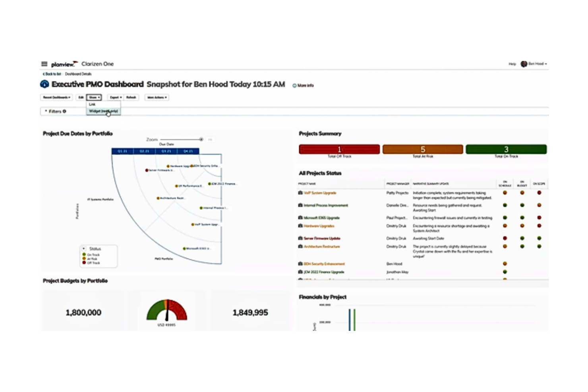Image resolution: width=588 pixels, height=392 pixels.
Task: Open Ben Hood user avatar menu
Action: 524,64
